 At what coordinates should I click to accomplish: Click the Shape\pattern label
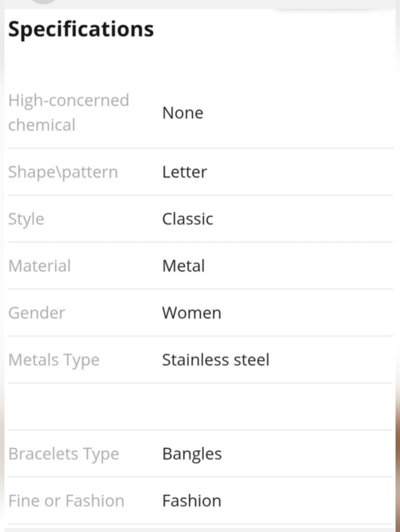pyautogui.click(x=63, y=172)
